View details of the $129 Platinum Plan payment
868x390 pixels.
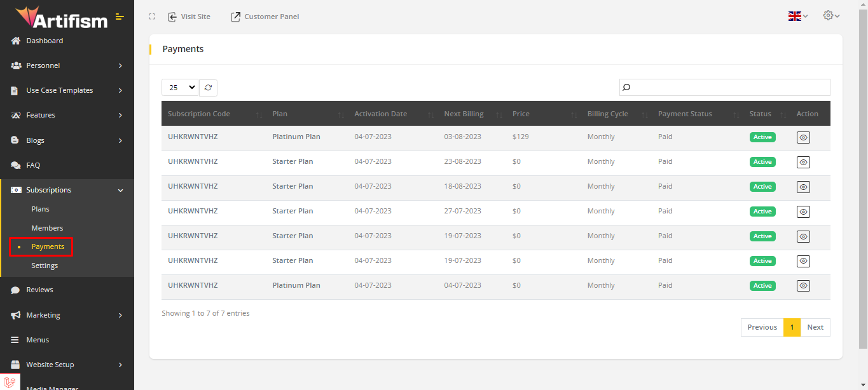coord(803,137)
